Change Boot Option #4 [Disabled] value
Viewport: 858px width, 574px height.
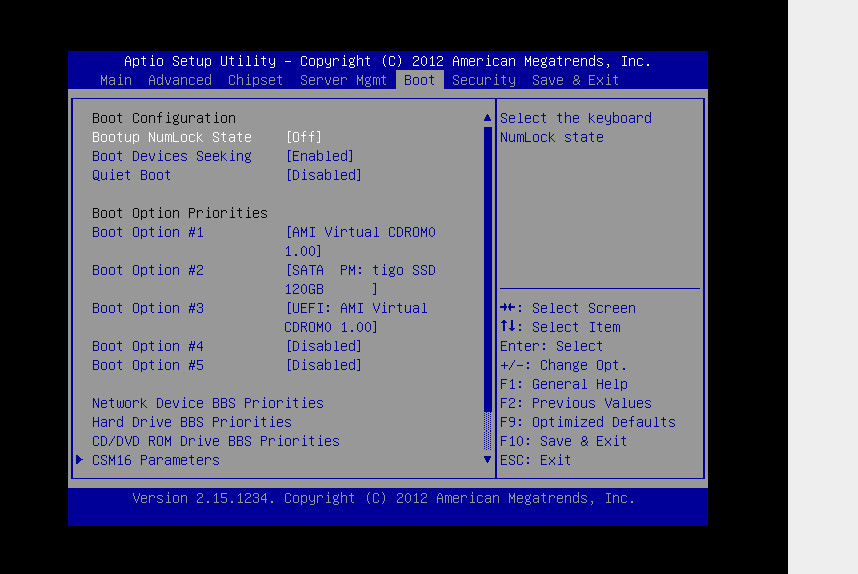coord(323,346)
